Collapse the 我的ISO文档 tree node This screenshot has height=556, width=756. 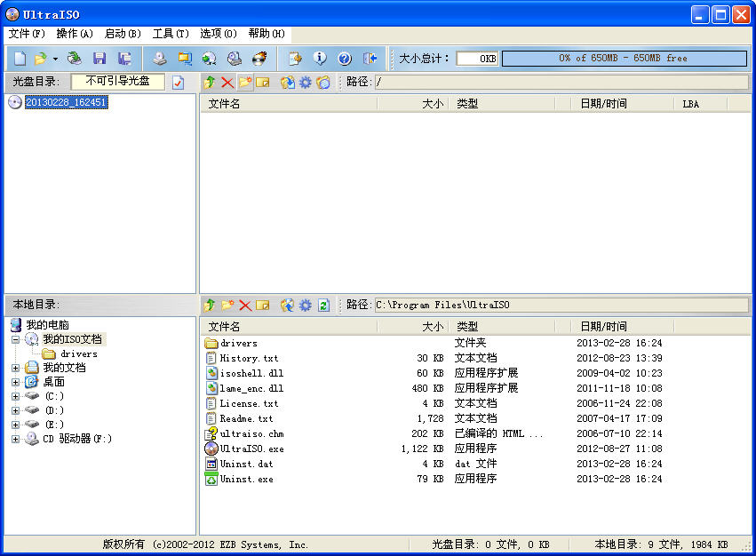coord(15,339)
